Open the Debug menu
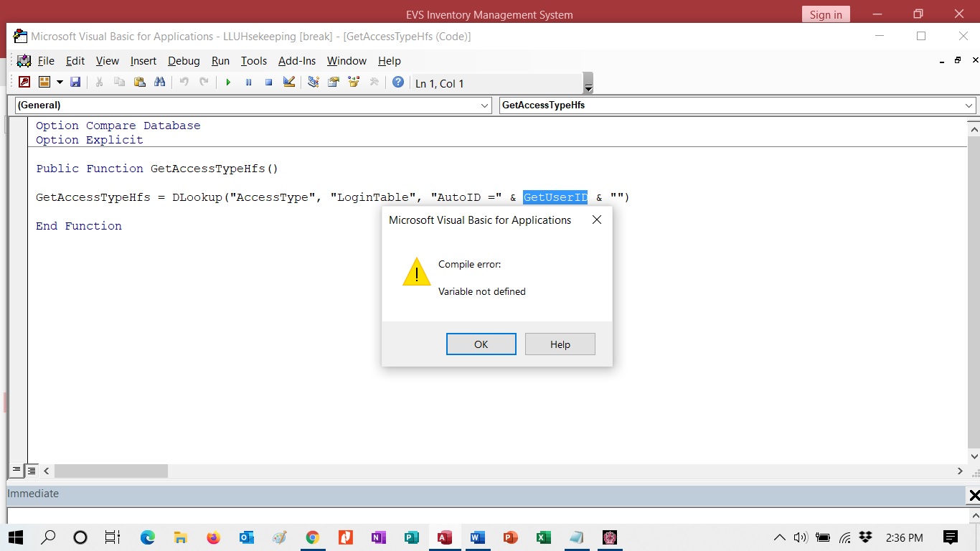The height and width of the screenshot is (551, 980). coord(184,61)
